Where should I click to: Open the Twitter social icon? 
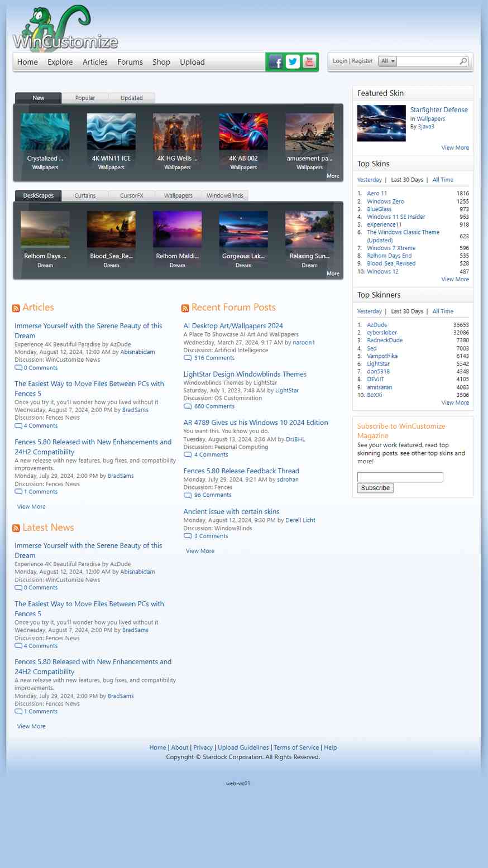tap(293, 61)
